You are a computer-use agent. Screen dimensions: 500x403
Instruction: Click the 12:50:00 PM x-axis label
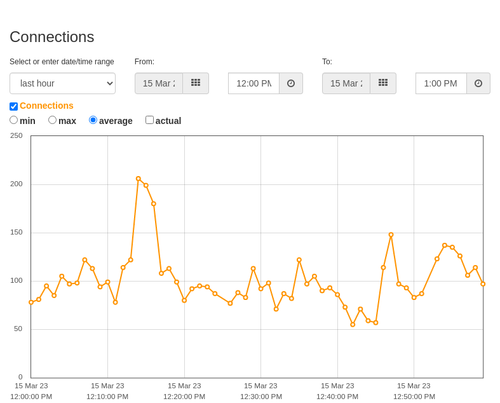(x=414, y=397)
